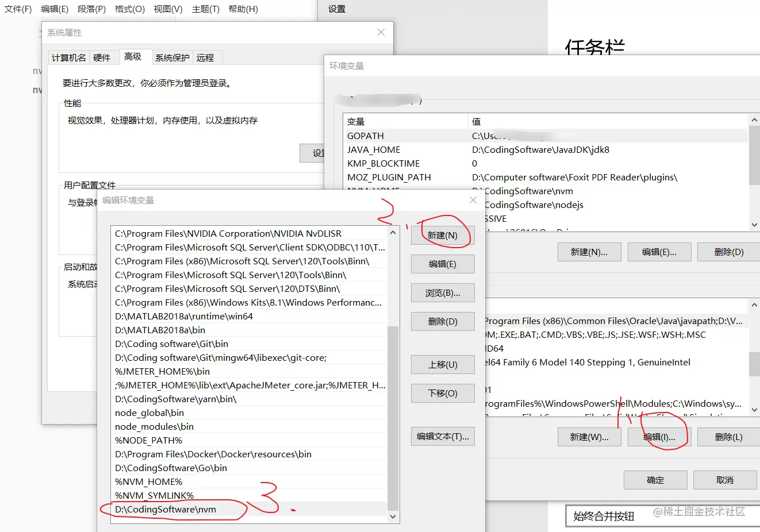The image size is (760, 532).
Task: Click 新建(N) in 编辑环境变量 dialog
Action: 443,236
